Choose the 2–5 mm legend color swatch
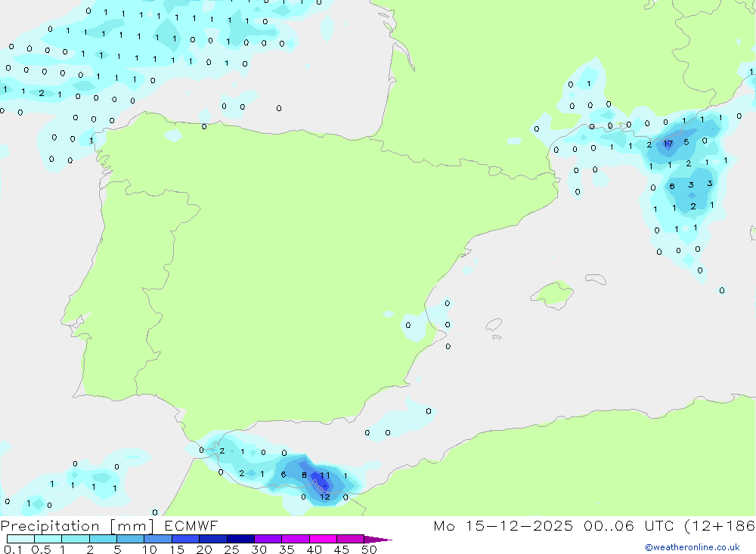756x554 pixels. coord(103,539)
